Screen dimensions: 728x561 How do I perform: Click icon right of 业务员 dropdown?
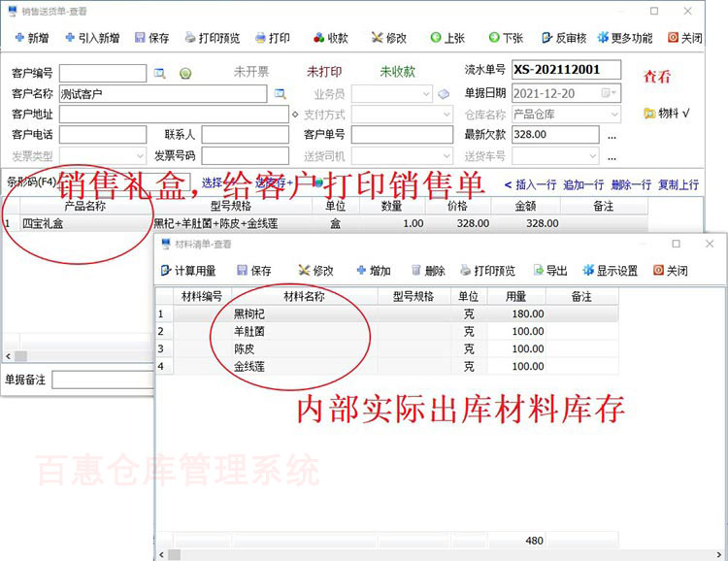coord(444,94)
